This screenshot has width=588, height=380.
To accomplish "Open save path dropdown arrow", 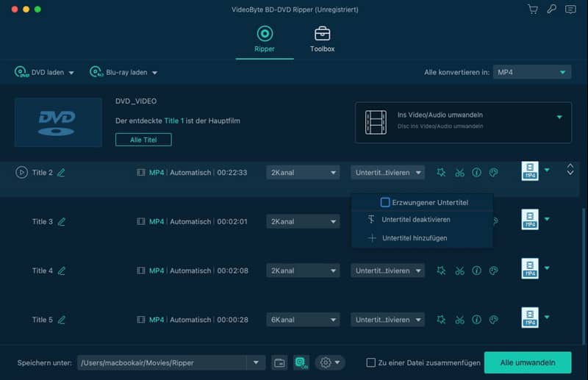I will click(256, 363).
